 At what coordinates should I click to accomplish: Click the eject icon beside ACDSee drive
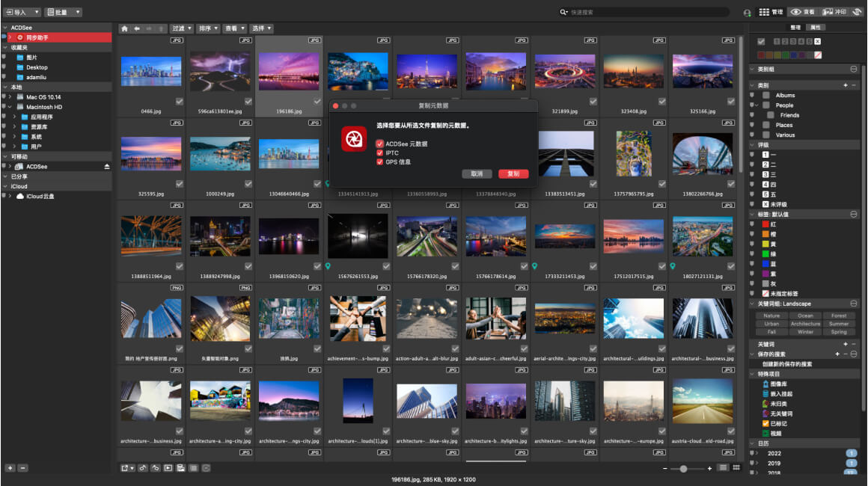(x=107, y=167)
